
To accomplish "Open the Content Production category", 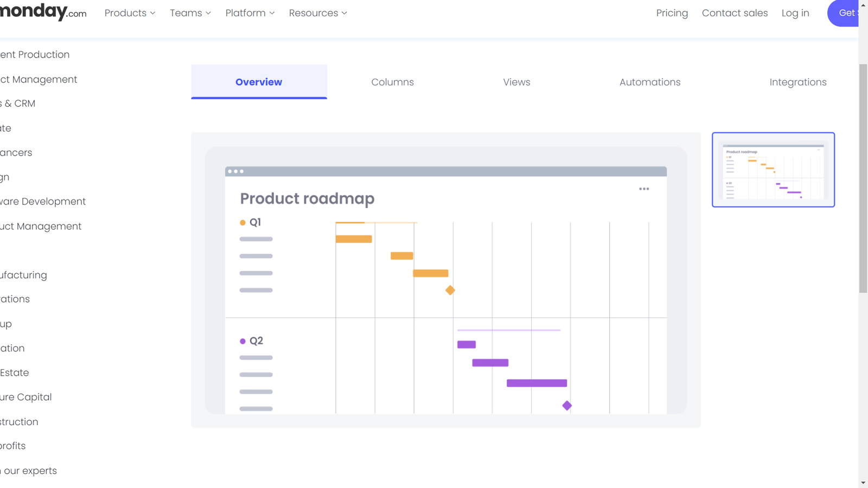I will click(x=35, y=55).
